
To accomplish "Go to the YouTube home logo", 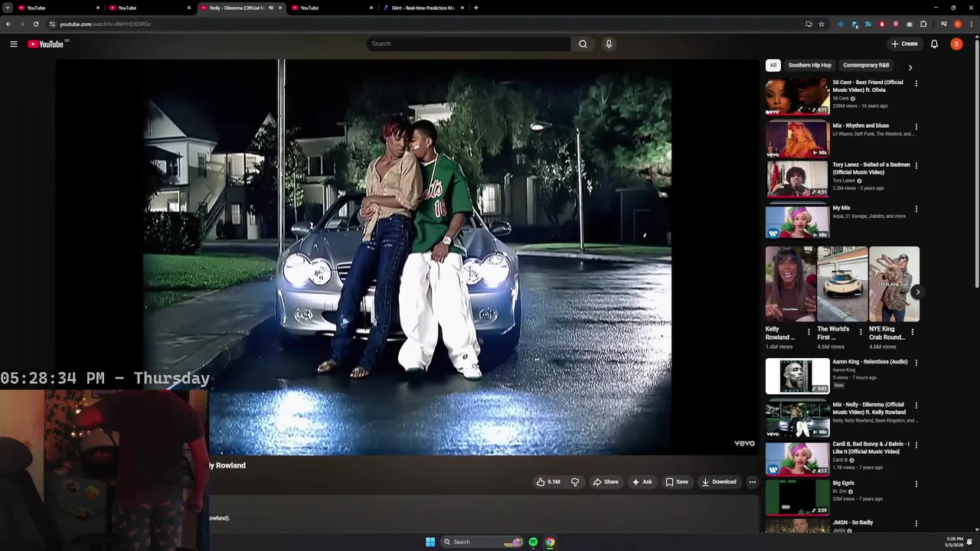I will 46,44.
